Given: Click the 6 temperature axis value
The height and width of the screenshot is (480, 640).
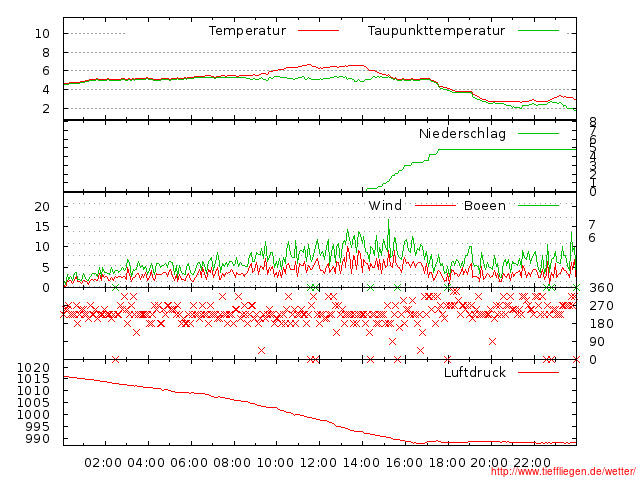Looking at the screenshot, I should point(46,71).
